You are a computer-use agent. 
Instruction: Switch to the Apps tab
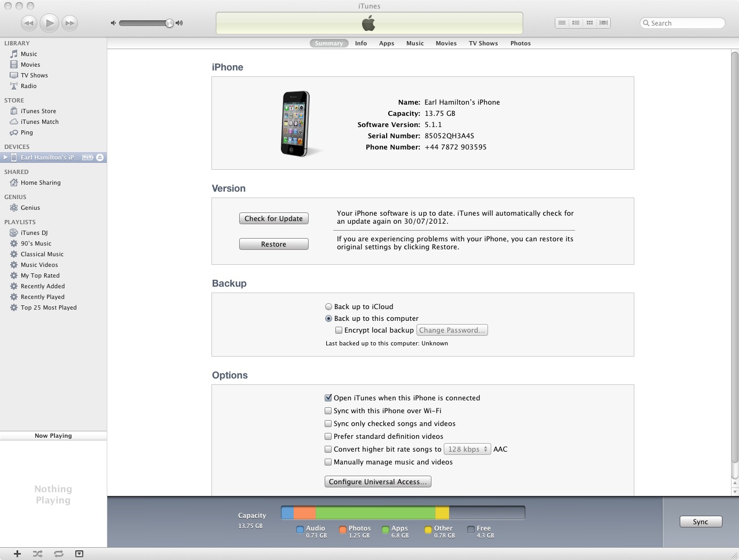(387, 43)
